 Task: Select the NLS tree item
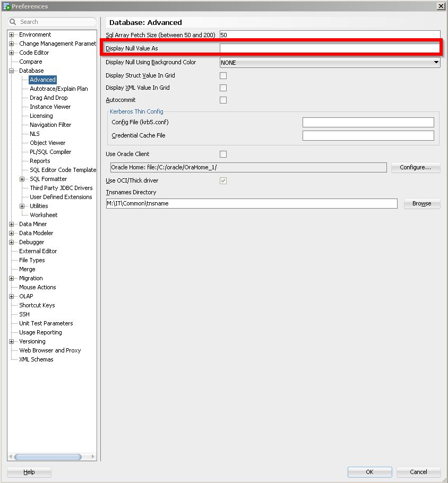(x=35, y=134)
